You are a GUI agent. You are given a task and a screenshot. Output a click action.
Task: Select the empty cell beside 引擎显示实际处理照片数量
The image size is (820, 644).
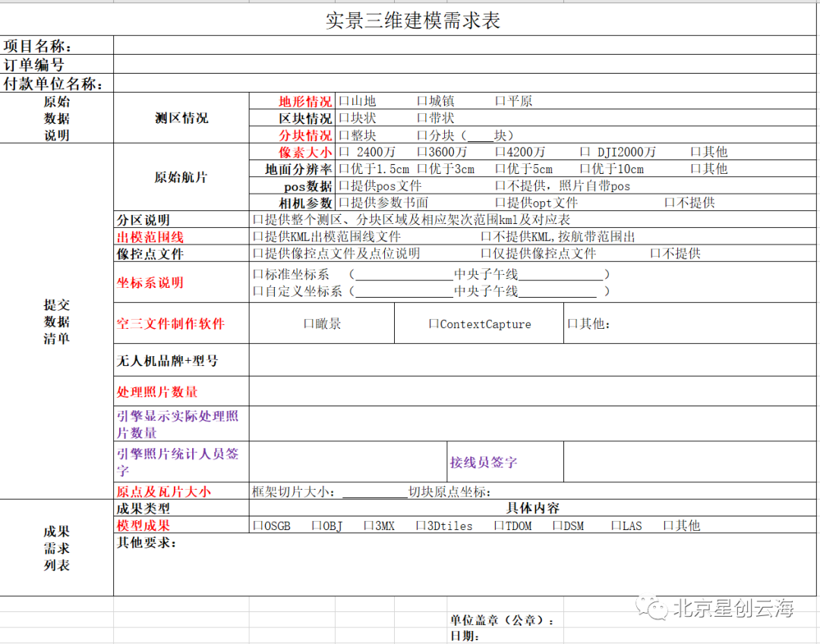pos(532,424)
